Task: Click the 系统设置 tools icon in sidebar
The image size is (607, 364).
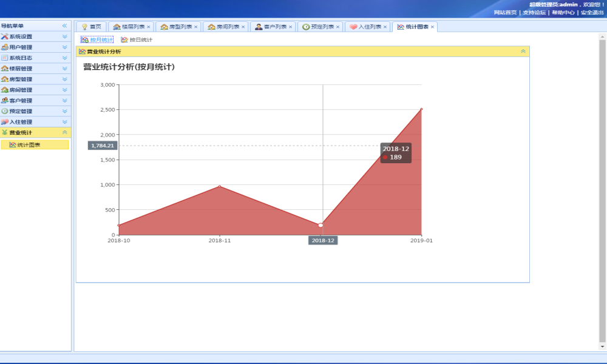Action: (x=5, y=36)
